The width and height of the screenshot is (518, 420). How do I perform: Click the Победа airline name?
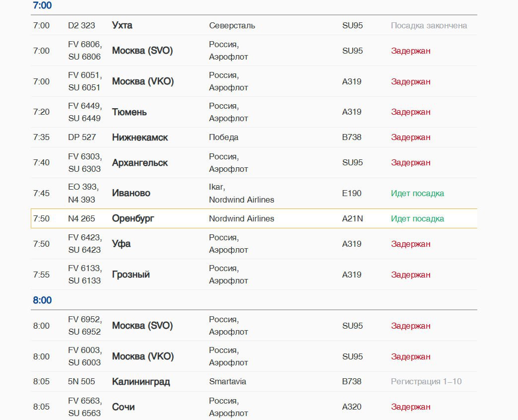click(x=223, y=138)
